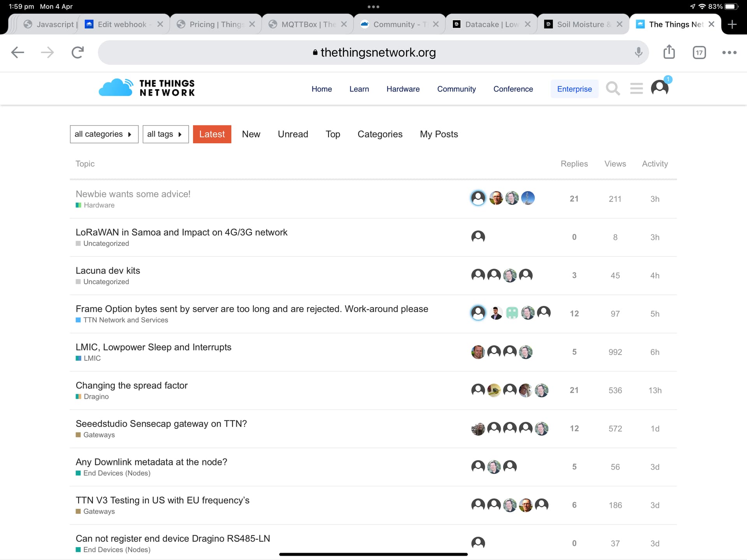Viewport: 747px width, 560px height.
Task: Expand the all categories dropdown
Action: (104, 134)
